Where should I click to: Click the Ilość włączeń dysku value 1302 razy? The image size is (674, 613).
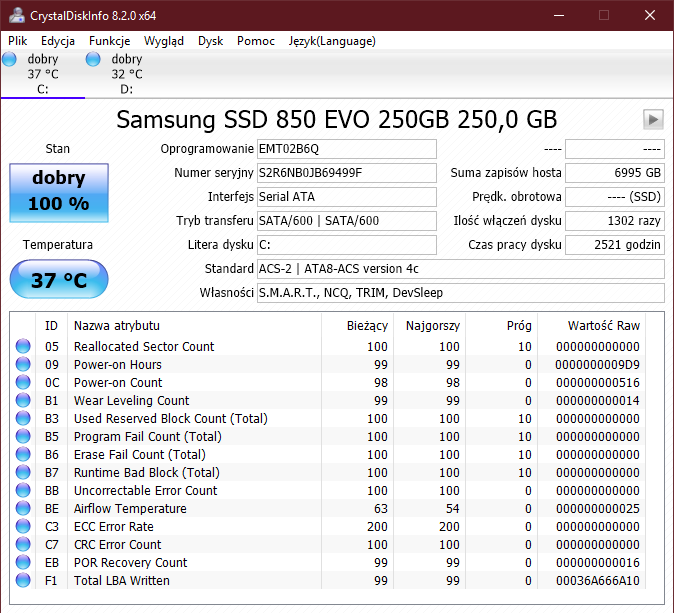click(615, 221)
